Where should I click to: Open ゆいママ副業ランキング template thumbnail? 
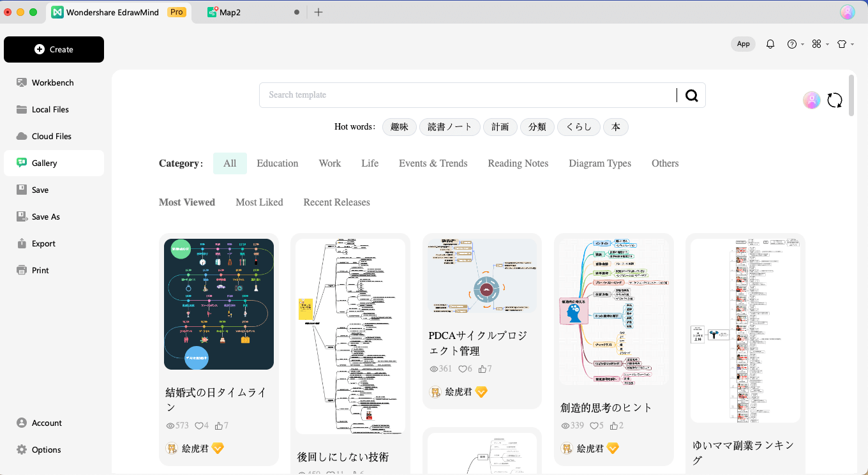click(x=745, y=331)
